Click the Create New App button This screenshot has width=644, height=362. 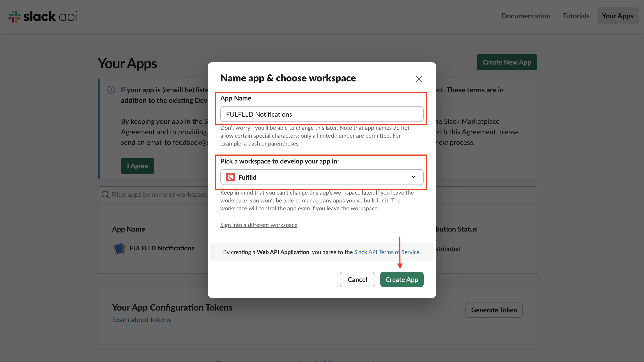pos(506,62)
